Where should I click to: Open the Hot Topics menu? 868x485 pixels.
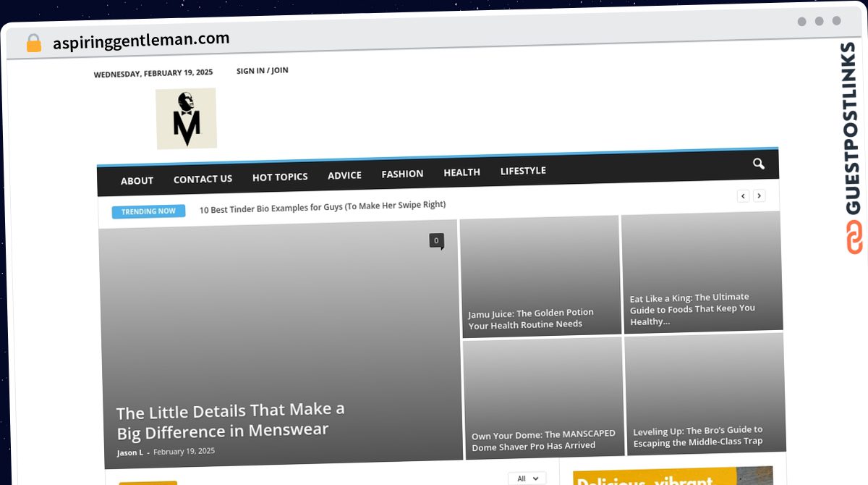click(x=280, y=177)
